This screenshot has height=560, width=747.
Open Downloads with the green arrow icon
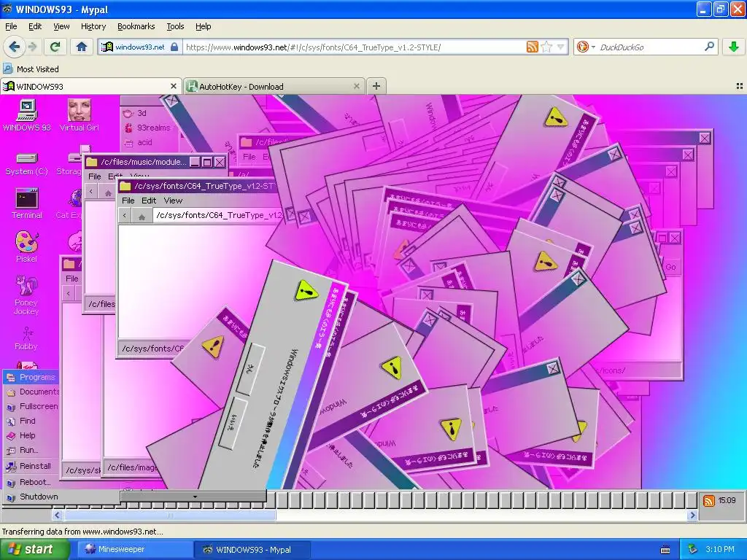734,47
